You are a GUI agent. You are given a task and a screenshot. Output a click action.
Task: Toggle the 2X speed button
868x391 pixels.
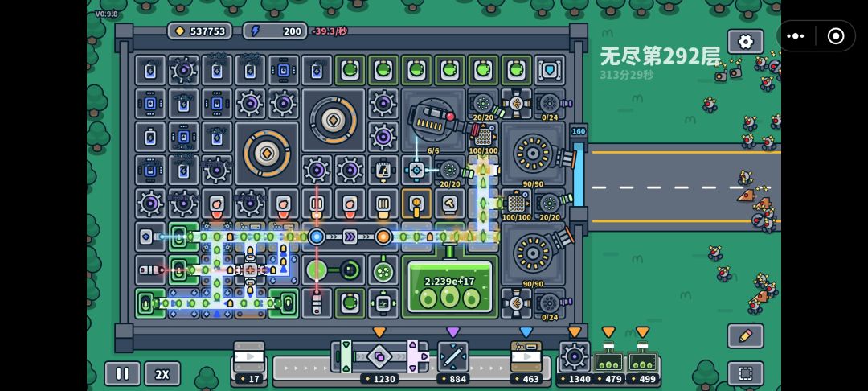(162, 374)
